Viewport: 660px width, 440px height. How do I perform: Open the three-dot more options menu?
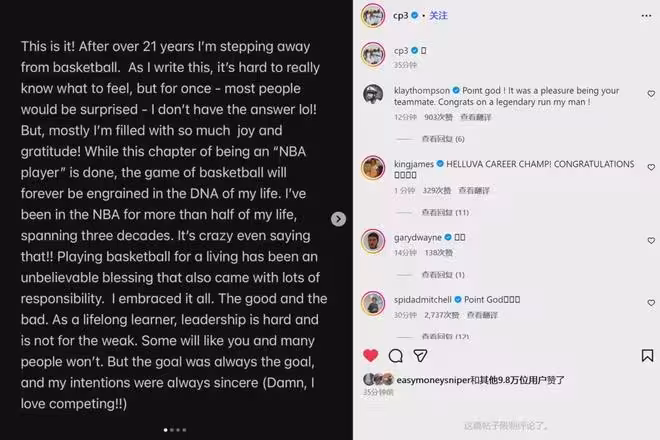[644, 16]
